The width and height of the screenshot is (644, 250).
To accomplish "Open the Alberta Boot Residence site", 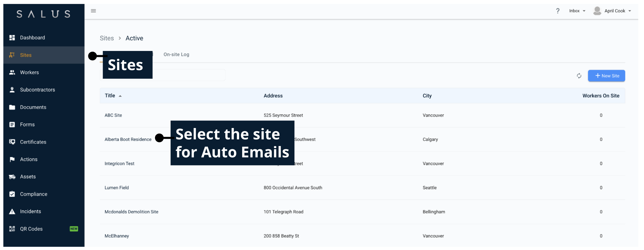I will pos(128,139).
